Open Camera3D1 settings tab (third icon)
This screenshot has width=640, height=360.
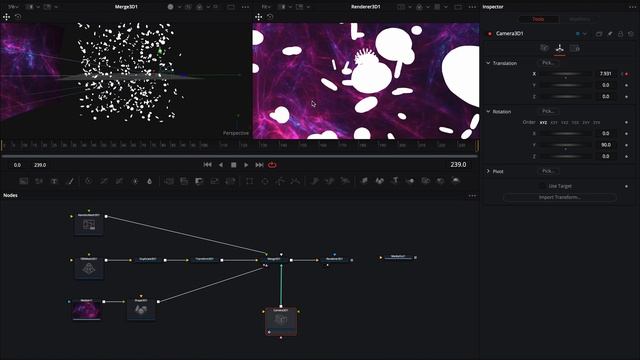[x=575, y=49]
